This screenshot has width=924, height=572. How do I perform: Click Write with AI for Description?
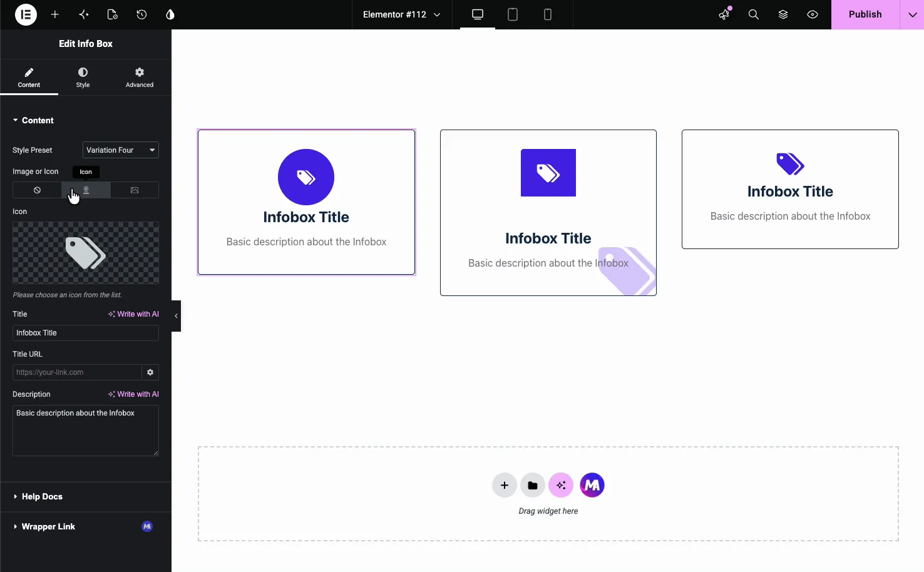(133, 394)
